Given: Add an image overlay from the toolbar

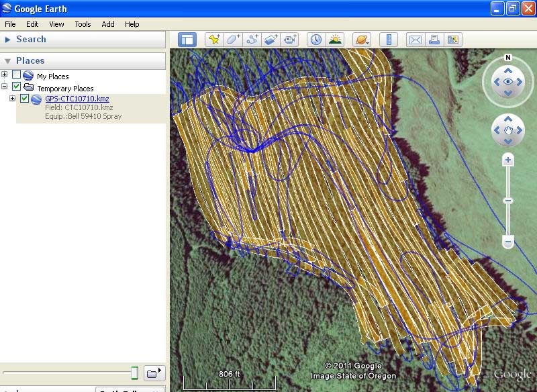Looking at the screenshot, I should pos(271,40).
